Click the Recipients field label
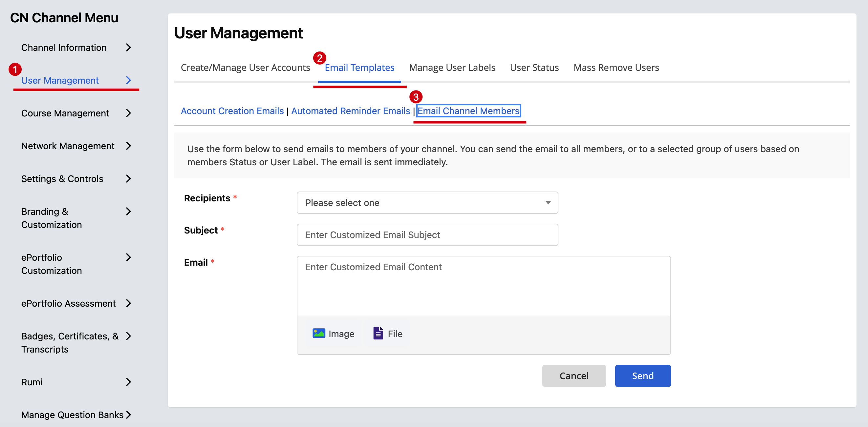This screenshot has height=427, width=868. click(x=207, y=198)
